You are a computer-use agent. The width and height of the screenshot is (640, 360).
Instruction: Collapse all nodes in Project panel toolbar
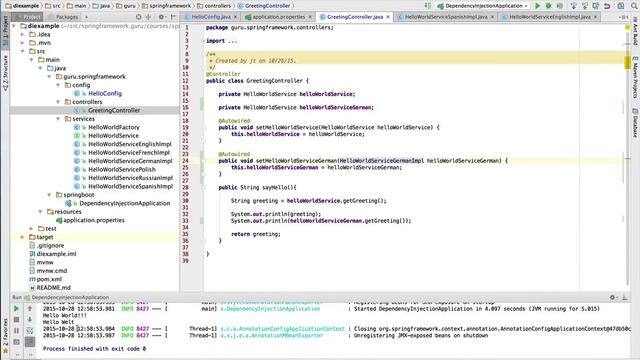148,17
